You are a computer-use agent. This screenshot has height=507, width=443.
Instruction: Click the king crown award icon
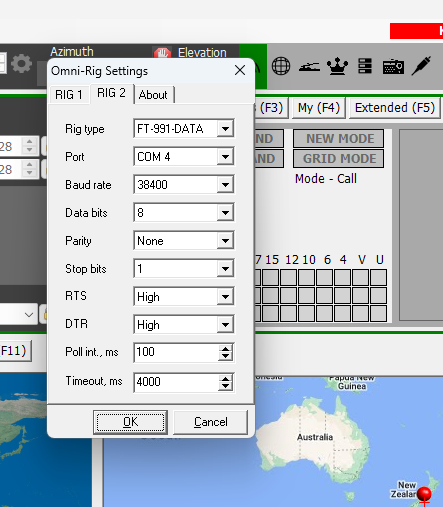coord(337,66)
